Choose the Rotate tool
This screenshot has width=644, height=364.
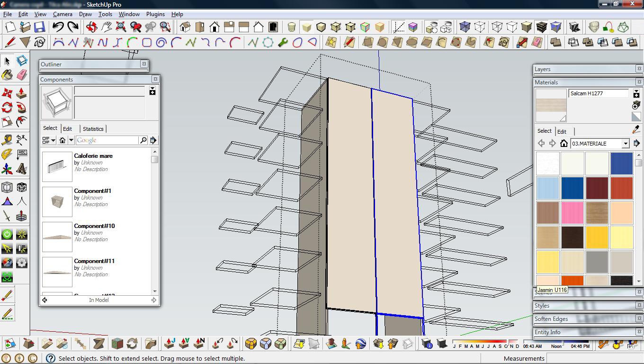[x=7, y=107]
